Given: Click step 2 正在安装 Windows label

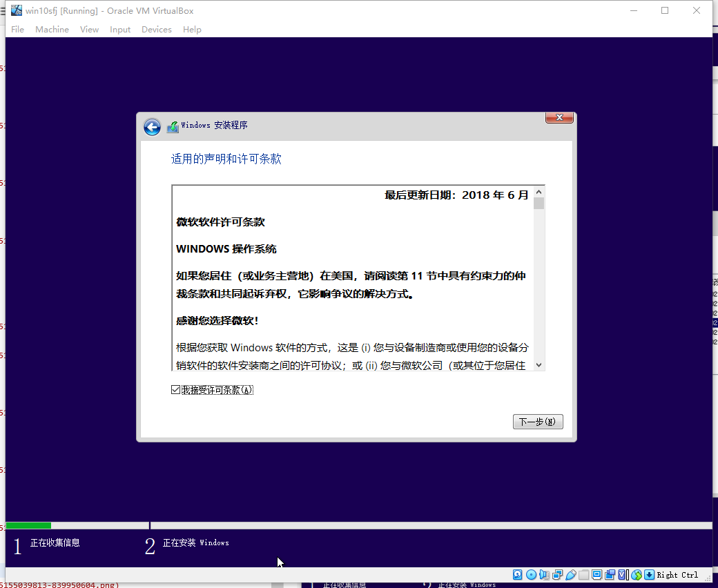Looking at the screenshot, I should click(x=196, y=542).
